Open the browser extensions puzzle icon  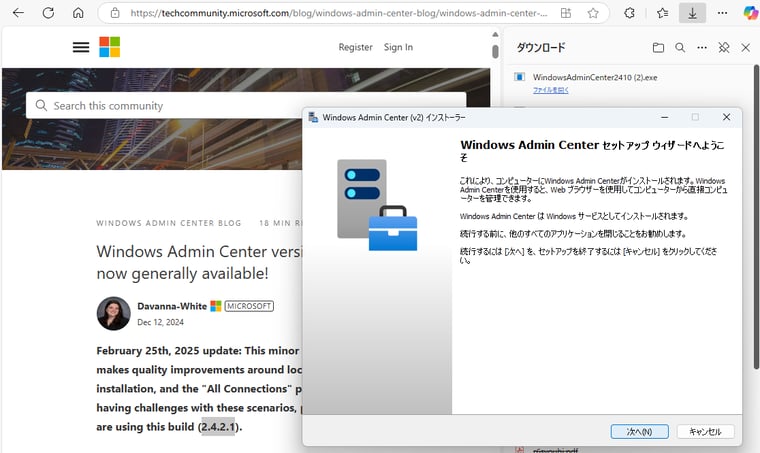tap(629, 13)
